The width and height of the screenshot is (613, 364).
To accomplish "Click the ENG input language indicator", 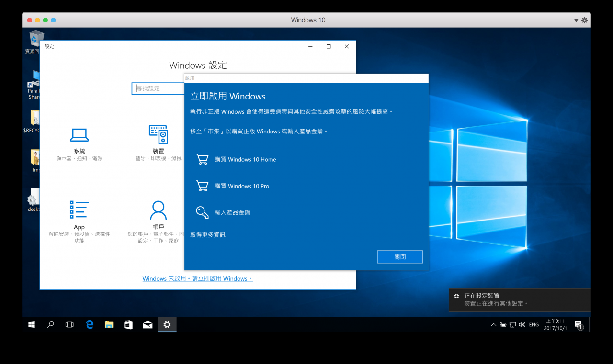I will pos(534,325).
